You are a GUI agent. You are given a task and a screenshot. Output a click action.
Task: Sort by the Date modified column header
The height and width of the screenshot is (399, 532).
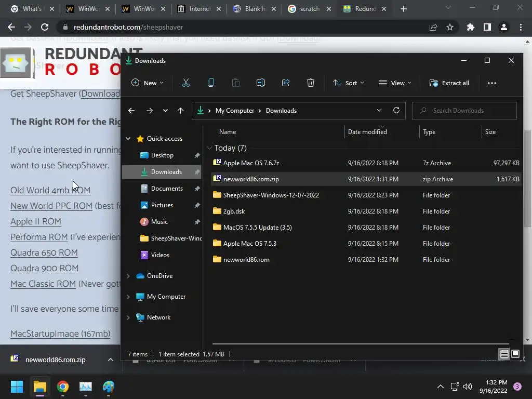pos(367,131)
